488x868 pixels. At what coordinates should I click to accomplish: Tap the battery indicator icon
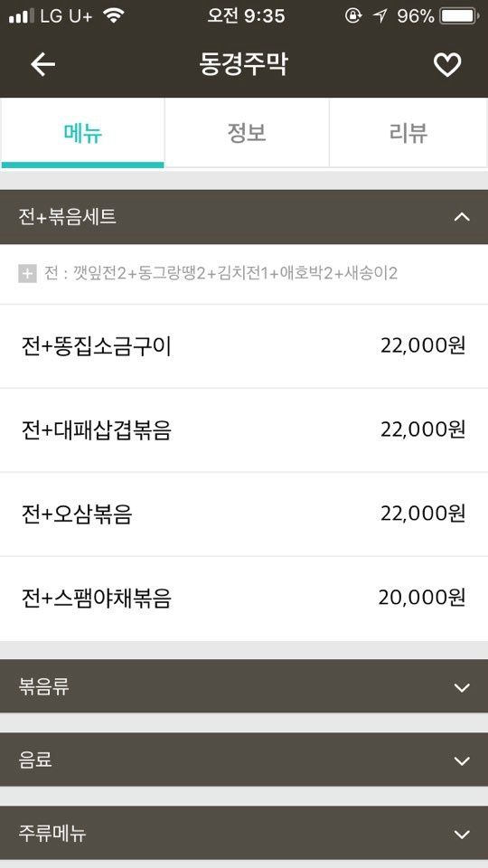click(459, 16)
